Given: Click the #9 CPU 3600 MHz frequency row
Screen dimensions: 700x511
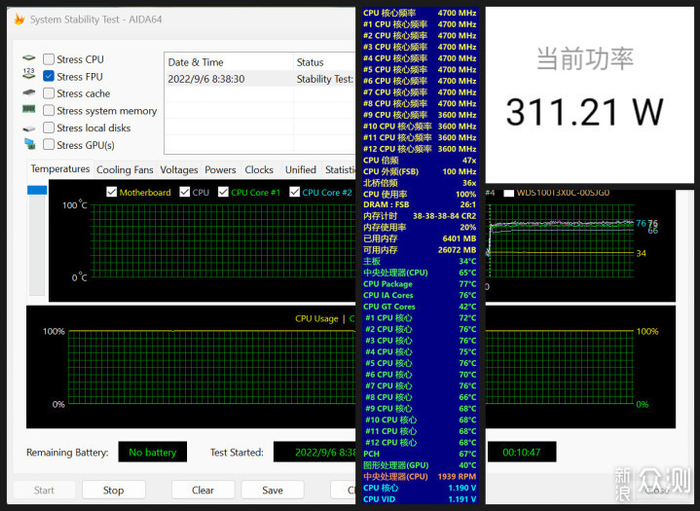Looking at the screenshot, I should click(x=419, y=115).
